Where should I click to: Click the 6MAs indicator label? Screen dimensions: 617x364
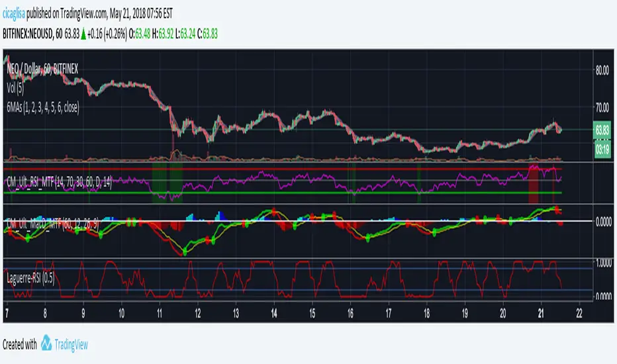pyautogui.click(x=43, y=107)
